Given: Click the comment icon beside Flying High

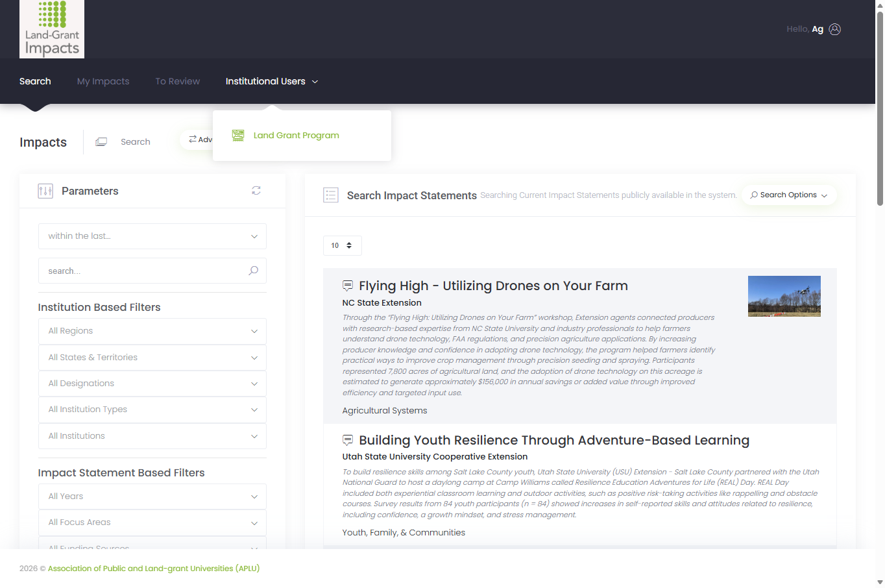Looking at the screenshot, I should [348, 286].
